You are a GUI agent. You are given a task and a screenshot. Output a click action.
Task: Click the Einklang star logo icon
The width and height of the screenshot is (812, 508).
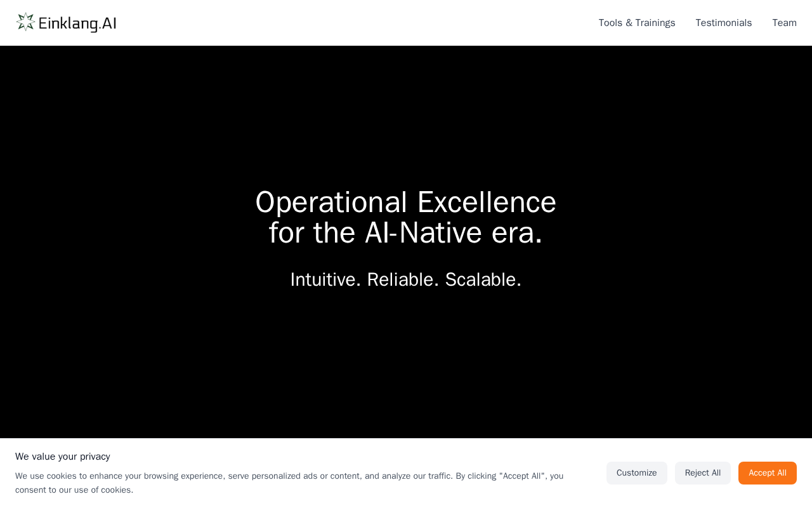(25, 22)
